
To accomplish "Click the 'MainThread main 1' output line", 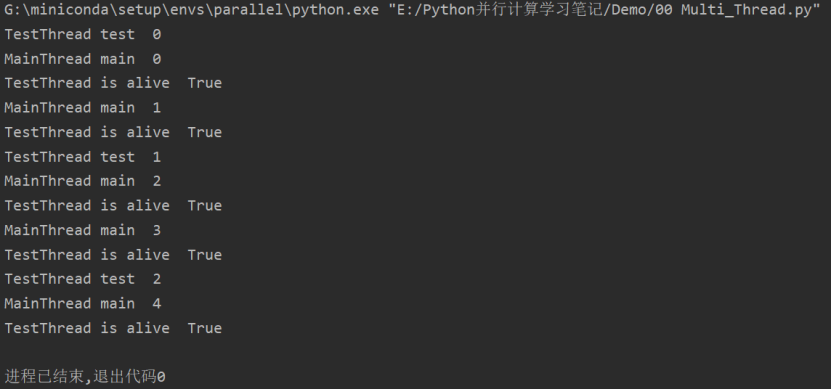I will (x=83, y=108).
